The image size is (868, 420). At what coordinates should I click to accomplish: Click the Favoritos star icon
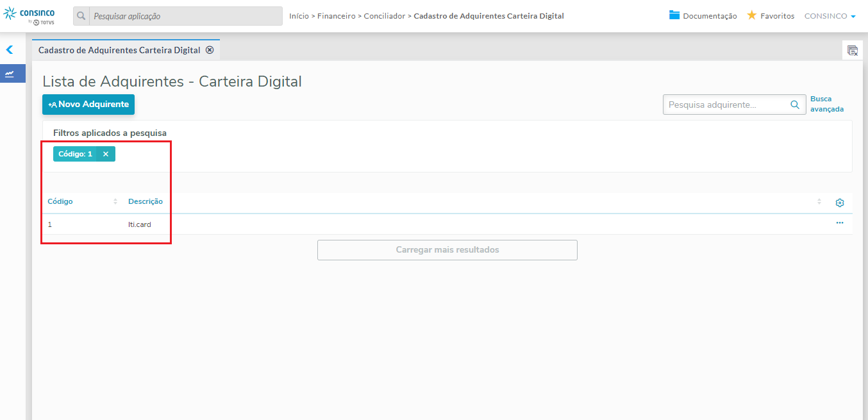coord(752,15)
